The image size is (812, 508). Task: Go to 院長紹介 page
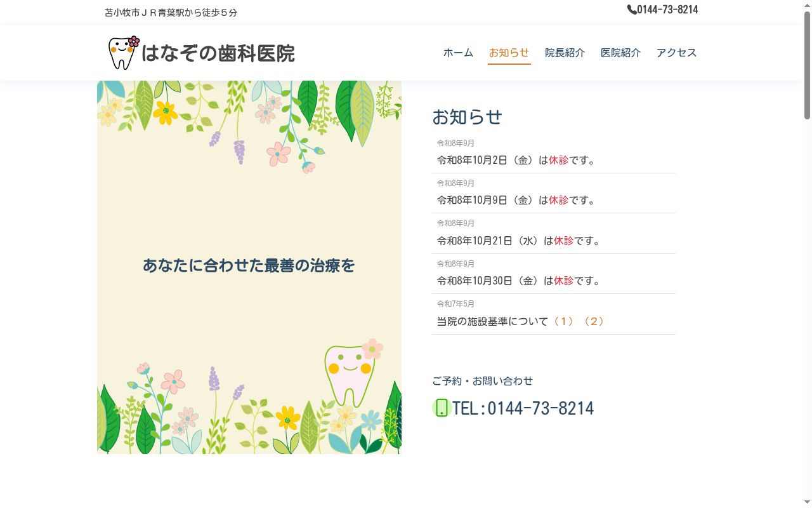point(565,53)
